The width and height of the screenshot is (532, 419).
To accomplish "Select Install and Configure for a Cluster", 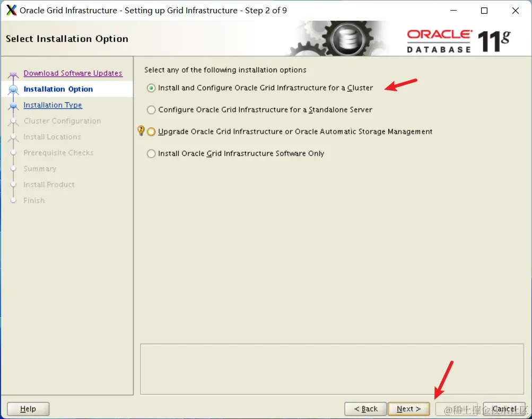I will [151, 88].
